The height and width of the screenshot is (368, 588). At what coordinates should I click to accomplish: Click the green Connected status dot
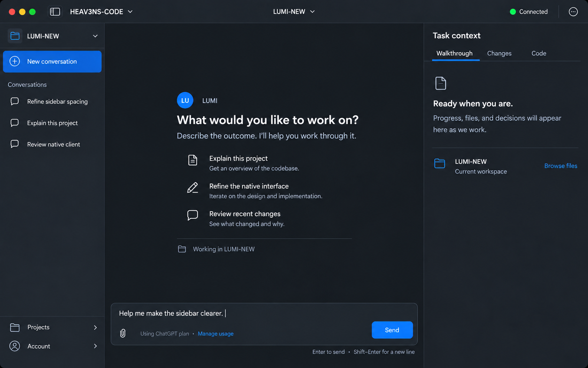click(x=513, y=12)
